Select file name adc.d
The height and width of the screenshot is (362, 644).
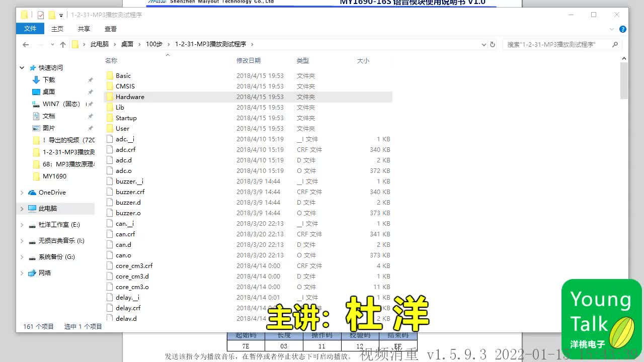pos(124,160)
